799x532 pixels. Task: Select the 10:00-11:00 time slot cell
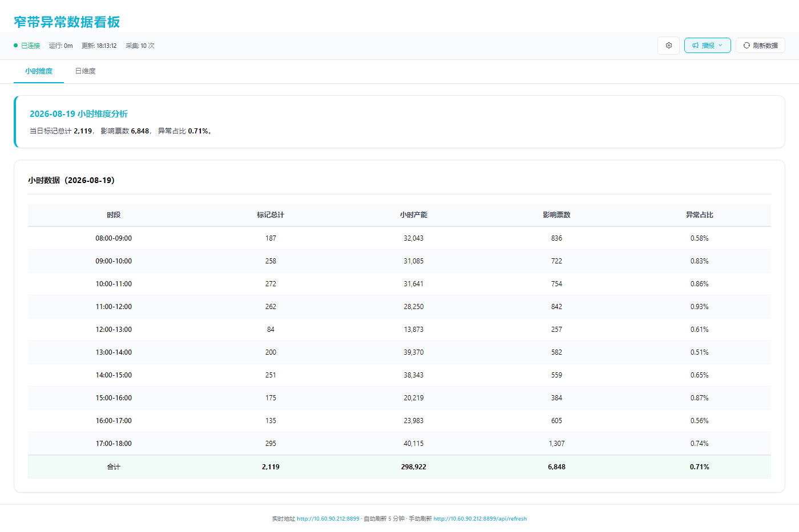[114, 284]
